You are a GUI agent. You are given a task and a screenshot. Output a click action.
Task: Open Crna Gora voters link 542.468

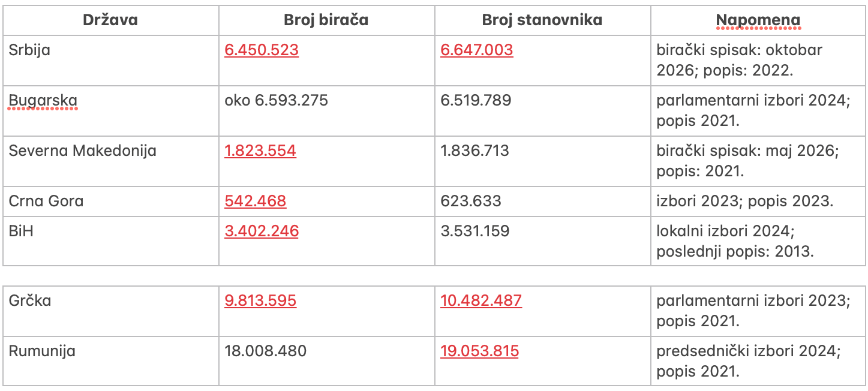tap(256, 201)
